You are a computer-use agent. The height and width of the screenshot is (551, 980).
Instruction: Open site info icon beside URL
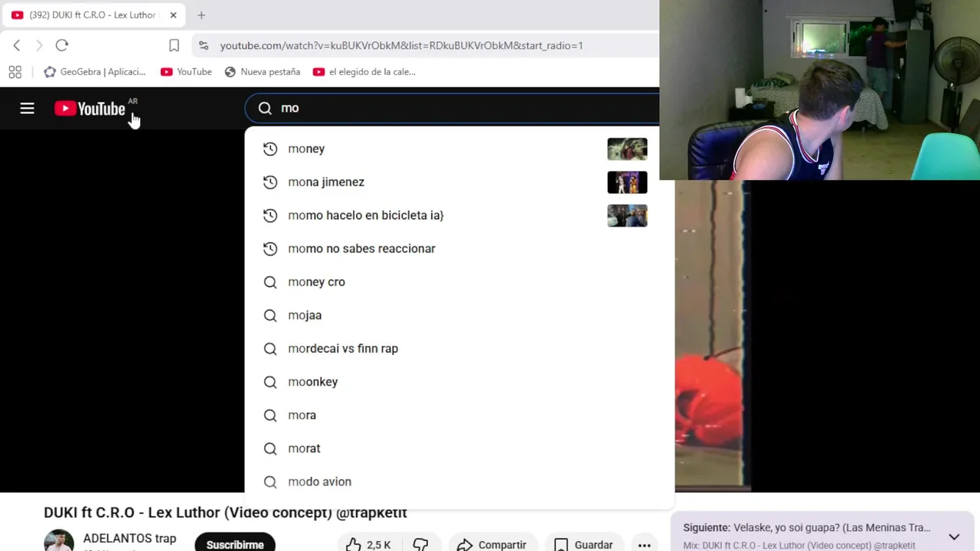[203, 45]
